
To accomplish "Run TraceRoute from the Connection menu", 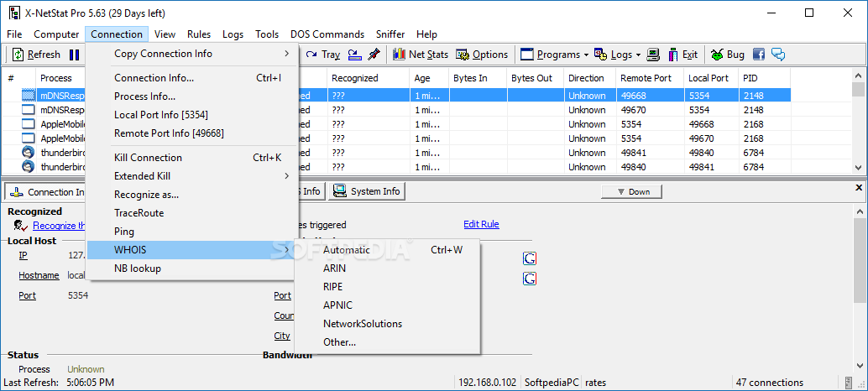I will pos(192,213).
